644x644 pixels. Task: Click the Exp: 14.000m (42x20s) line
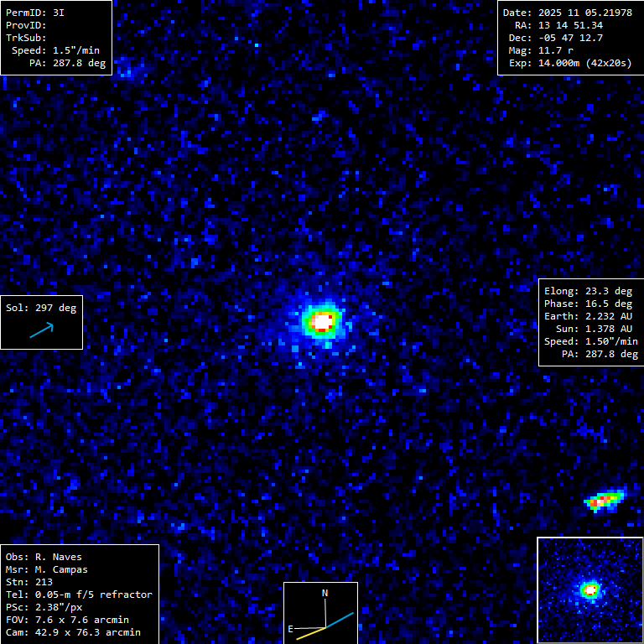pos(570,63)
